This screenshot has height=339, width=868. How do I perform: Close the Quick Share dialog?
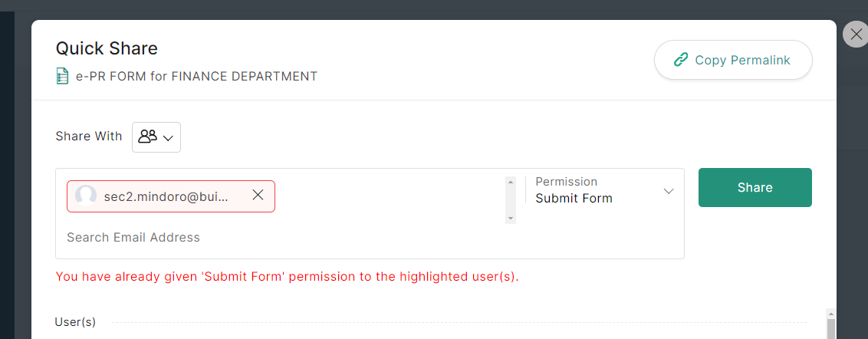click(x=856, y=35)
